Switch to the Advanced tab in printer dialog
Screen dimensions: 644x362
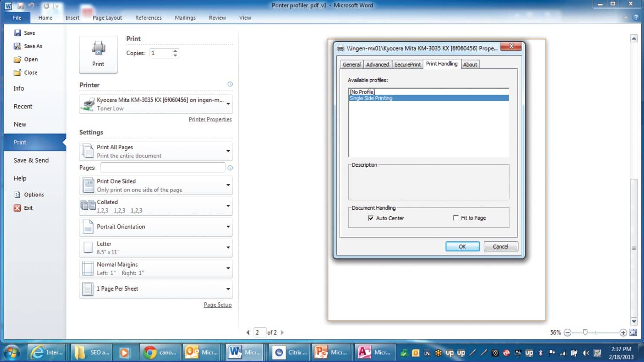[x=377, y=64]
